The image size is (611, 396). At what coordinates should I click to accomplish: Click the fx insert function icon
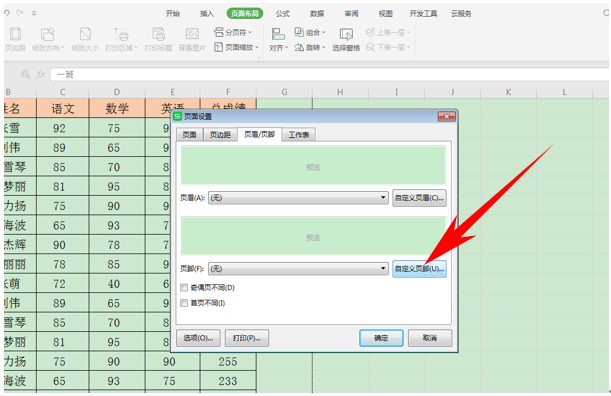click(41, 74)
